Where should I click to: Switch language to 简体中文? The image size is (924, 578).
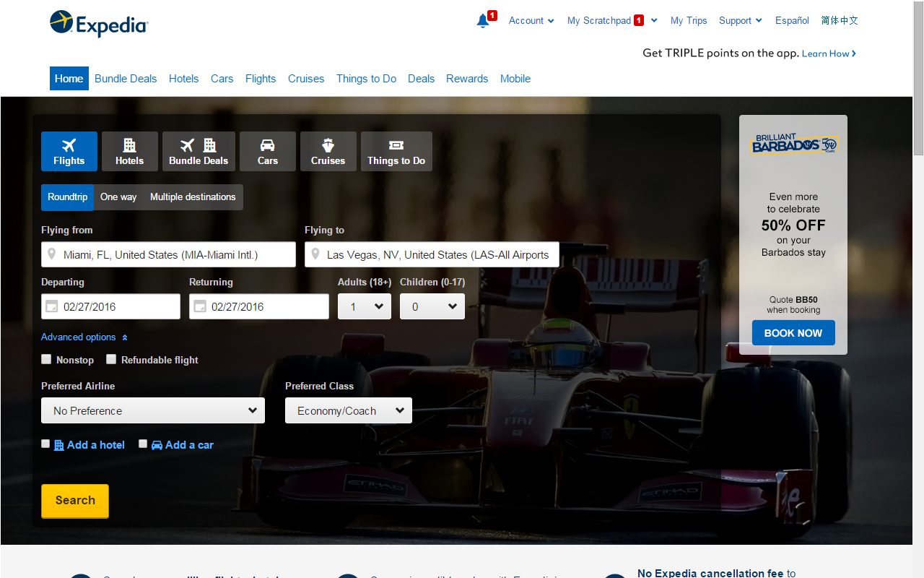point(840,20)
